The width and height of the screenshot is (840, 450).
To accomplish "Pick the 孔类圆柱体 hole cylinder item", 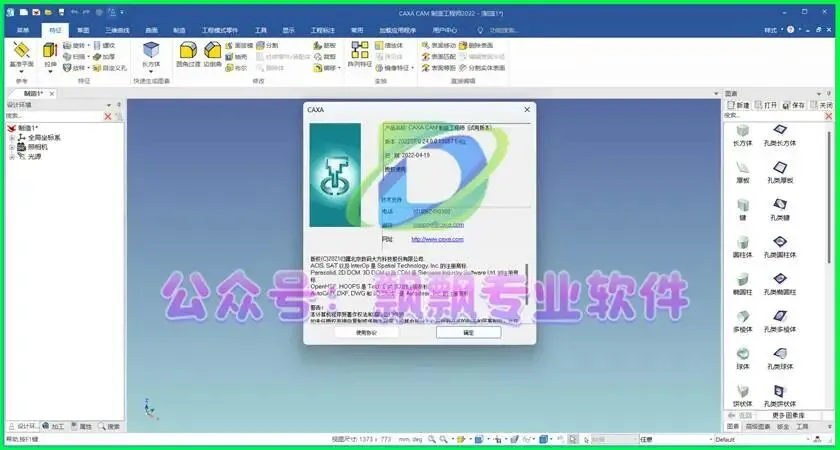I will pyautogui.click(x=779, y=247).
